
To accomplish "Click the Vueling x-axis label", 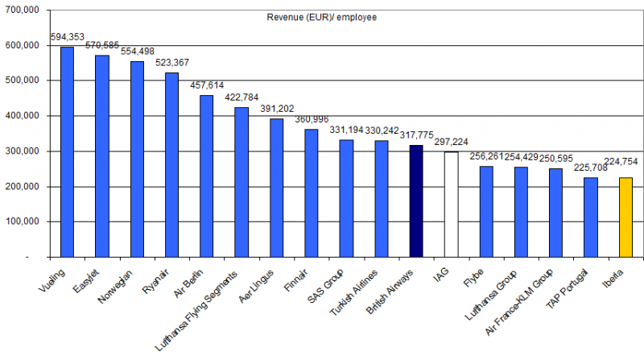I will [52, 280].
